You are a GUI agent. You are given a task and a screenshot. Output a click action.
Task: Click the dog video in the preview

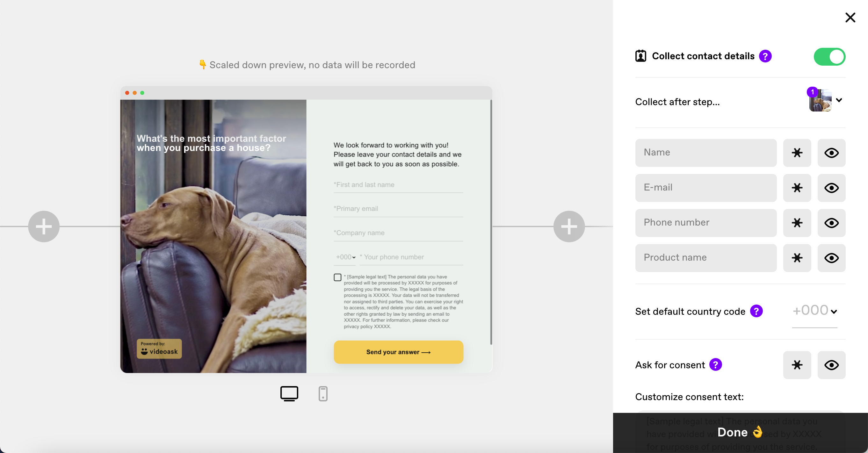click(213, 236)
